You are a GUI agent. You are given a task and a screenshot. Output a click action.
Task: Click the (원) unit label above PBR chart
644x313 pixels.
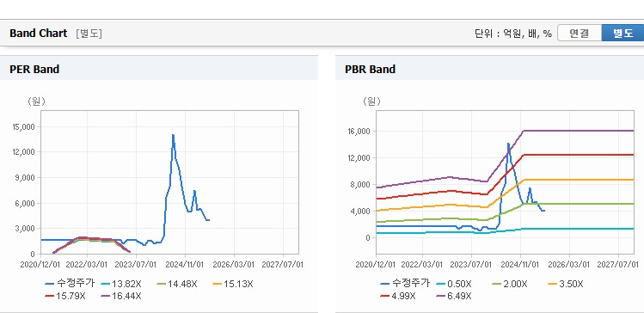(x=371, y=101)
